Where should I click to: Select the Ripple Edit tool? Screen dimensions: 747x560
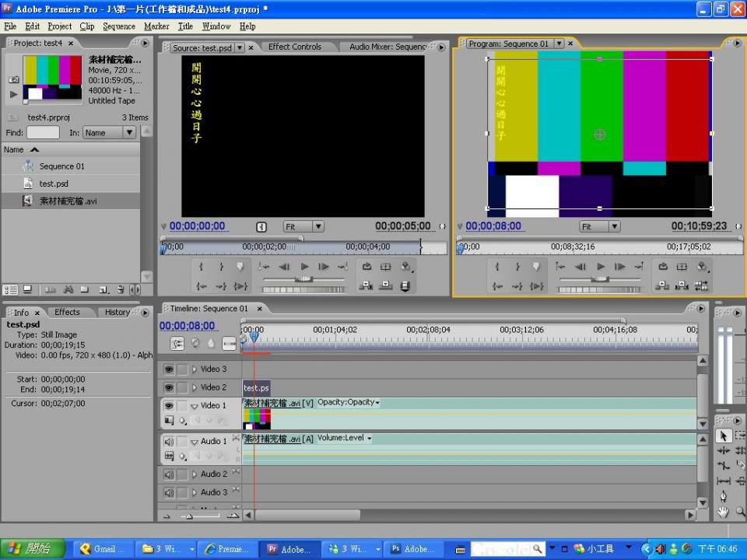coord(724,451)
